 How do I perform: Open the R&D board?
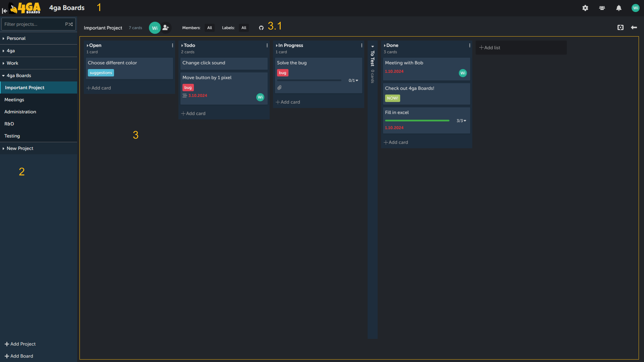click(38, 124)
